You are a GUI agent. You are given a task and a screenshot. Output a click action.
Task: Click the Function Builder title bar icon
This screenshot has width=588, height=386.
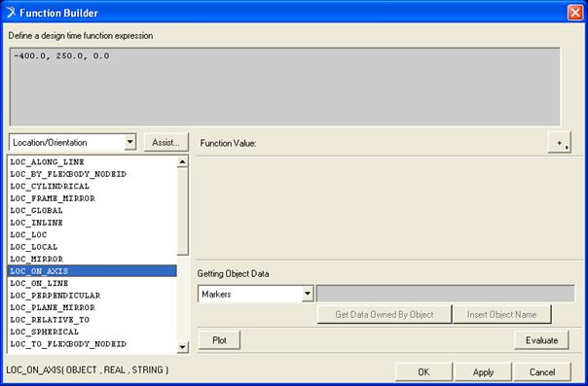click(11, 13)
